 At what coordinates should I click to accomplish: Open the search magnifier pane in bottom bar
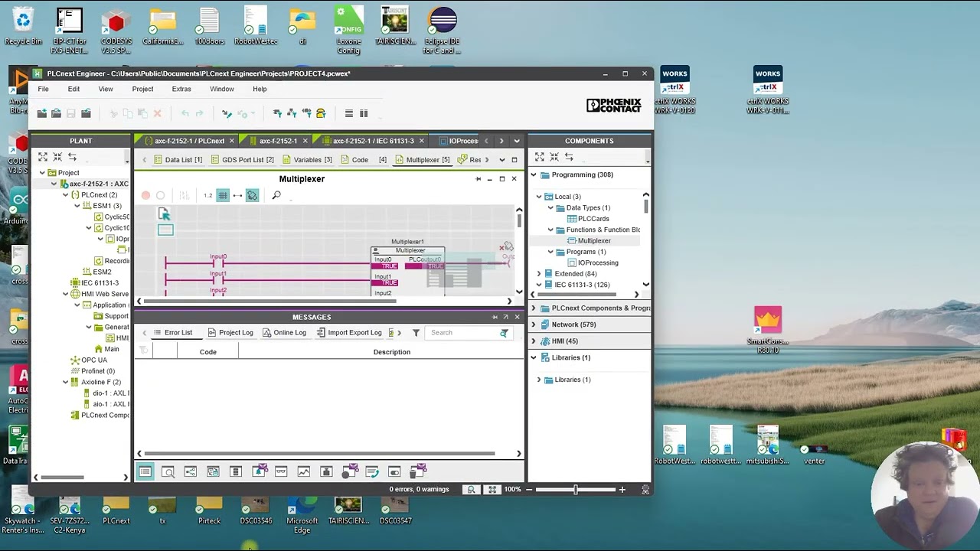168,471
